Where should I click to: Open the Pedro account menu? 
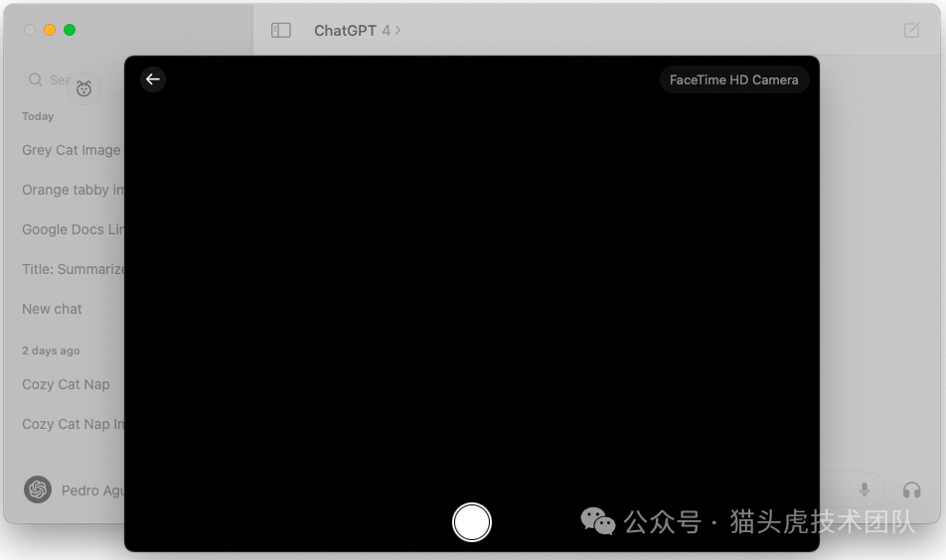(74, 490)
